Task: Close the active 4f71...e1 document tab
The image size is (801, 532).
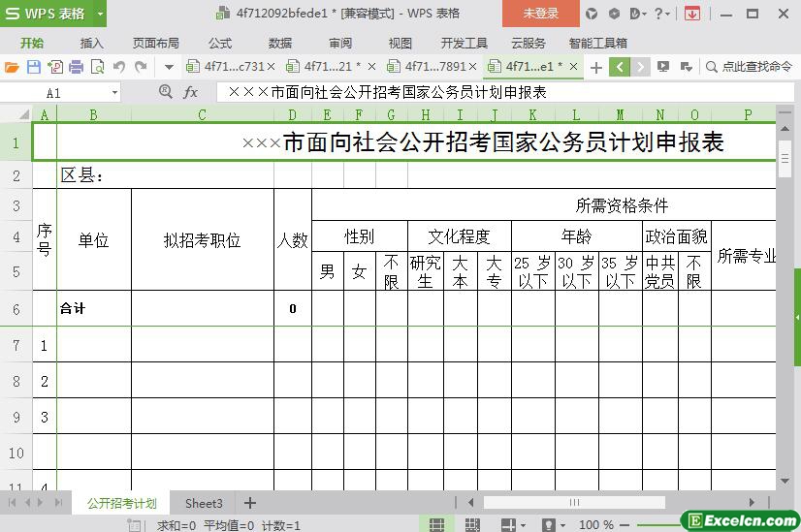Action: tap(574, 66)
